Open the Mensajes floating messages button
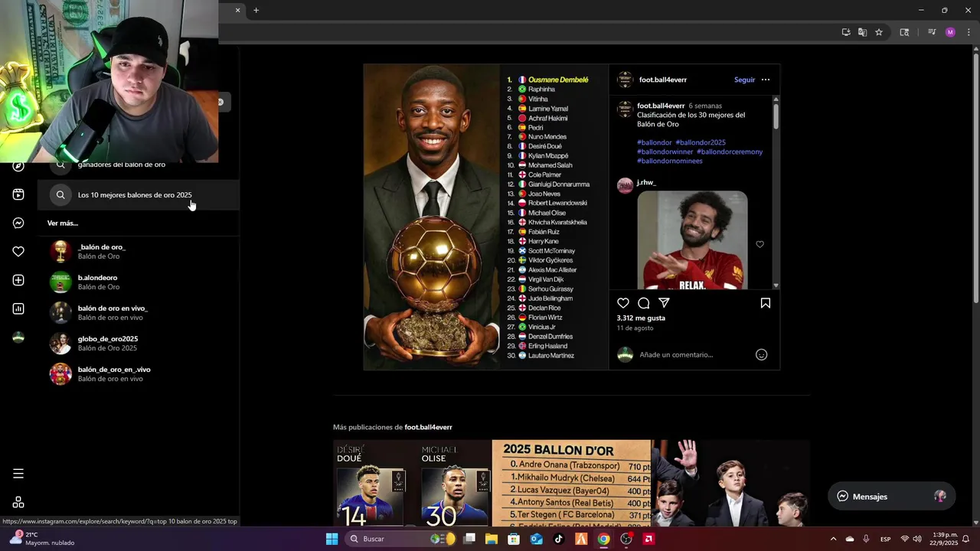The width and height of the screenshot is (980, 551). pos(892,496)
